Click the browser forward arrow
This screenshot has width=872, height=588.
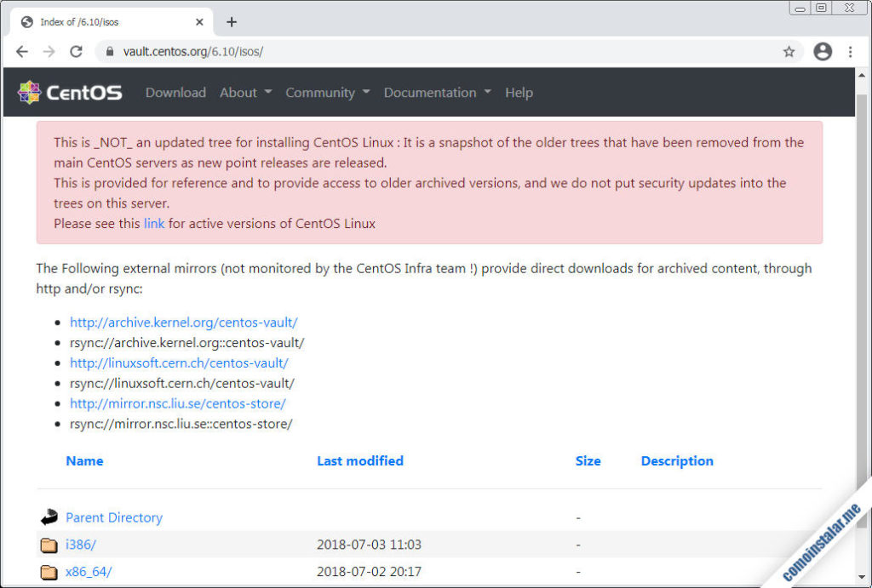pyautogui.click(x=49, y=52)
